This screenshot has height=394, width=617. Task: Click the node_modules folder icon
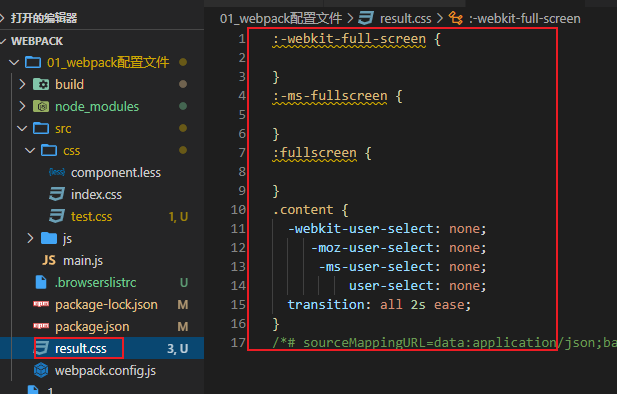[x=41, y=106]
